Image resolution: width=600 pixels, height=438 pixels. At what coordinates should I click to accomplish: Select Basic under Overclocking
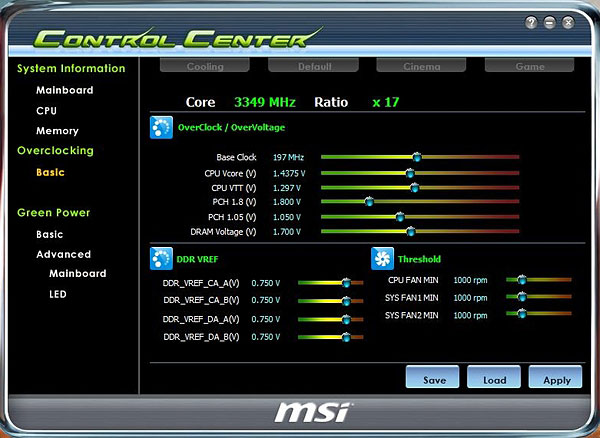(x=50, y=173)
